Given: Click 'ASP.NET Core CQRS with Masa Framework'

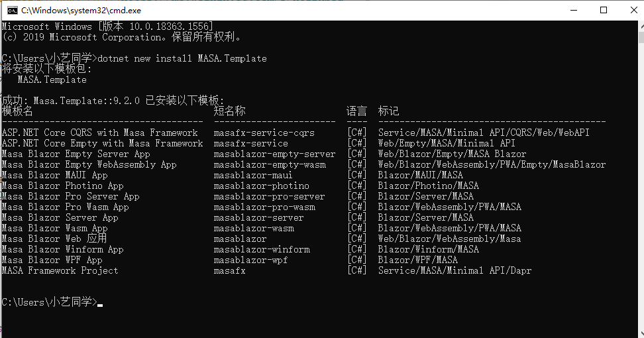Looking at the screenshot, I should (100, 133).
